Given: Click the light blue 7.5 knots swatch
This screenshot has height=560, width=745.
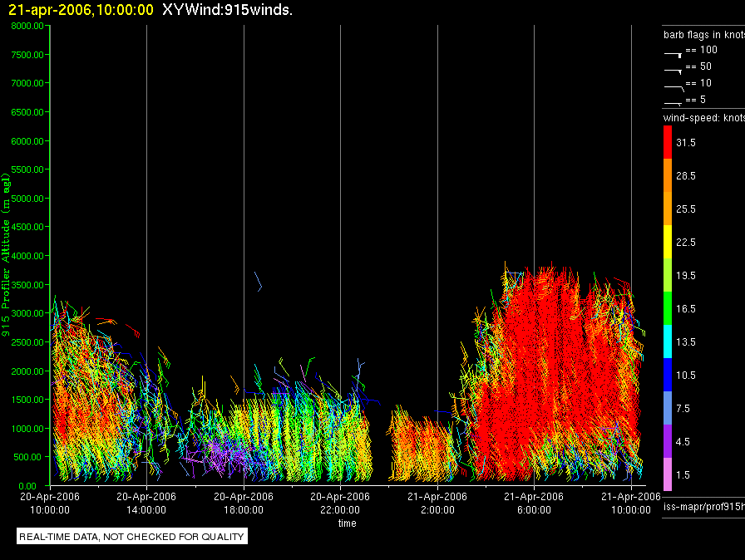Looking at the screenshot, I should tap(668, 408).
